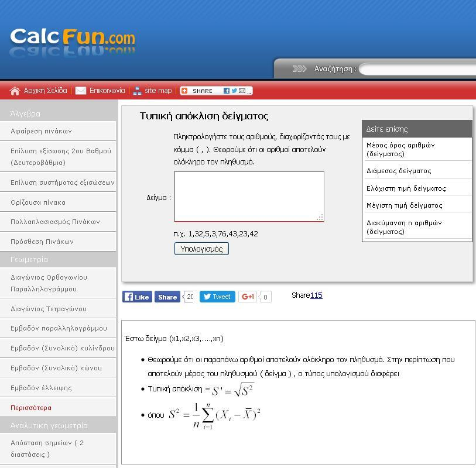Click the Twitter bird icon in SHARE bar
Viewport: 476px width, 468px height.
pos(234,91)
